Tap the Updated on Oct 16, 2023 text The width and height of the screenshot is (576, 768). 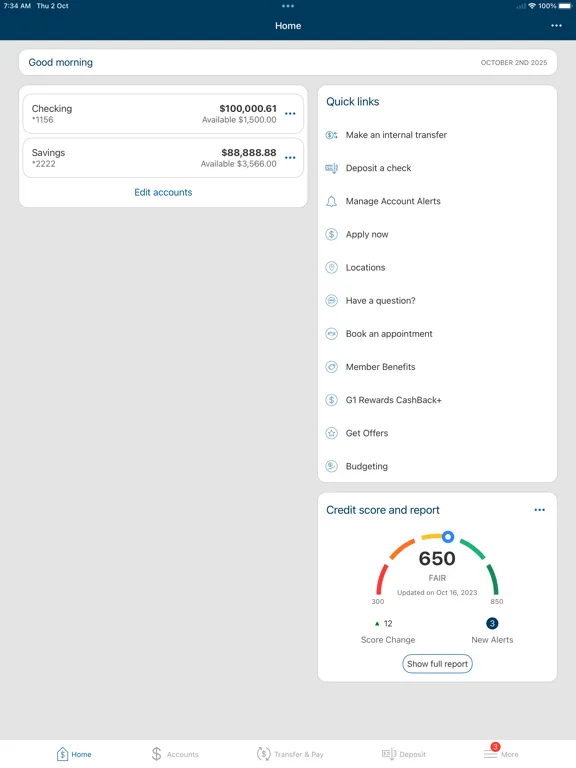click(437, 593)
